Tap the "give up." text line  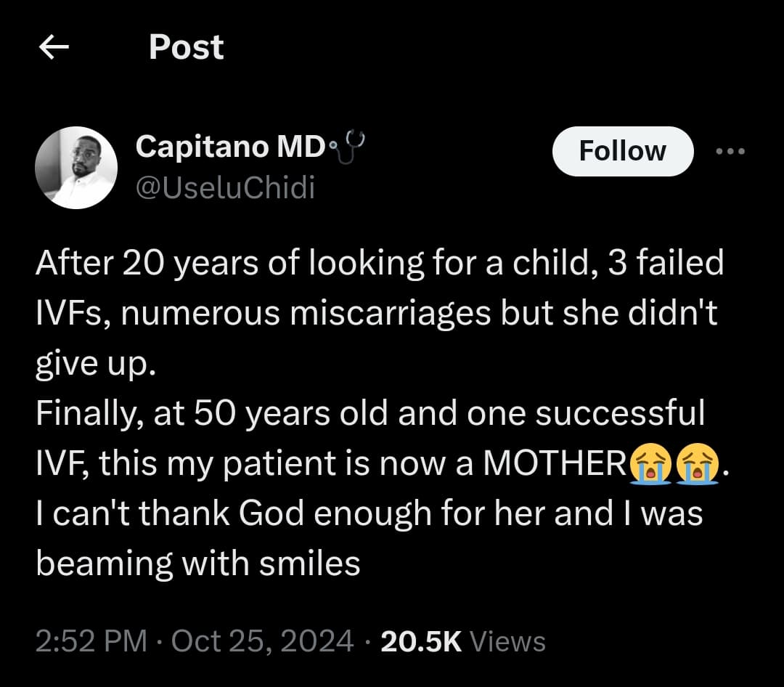[96, 365]
